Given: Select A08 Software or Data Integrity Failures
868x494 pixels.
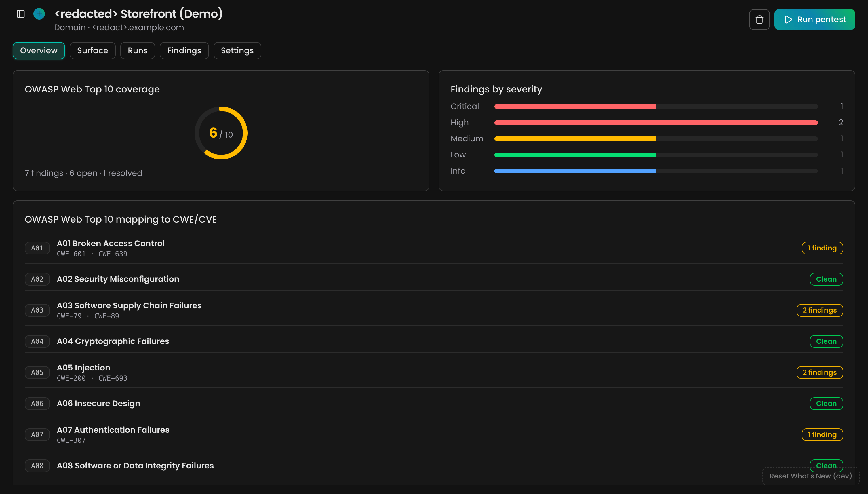Looking at the screenshot, I should 434,466.
